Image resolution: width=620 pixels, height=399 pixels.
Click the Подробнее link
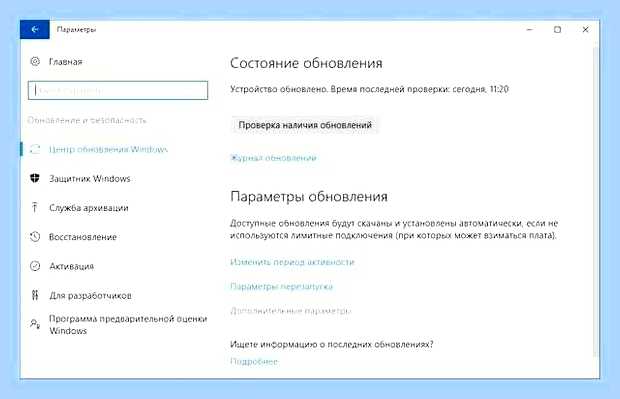click(254, 361)
